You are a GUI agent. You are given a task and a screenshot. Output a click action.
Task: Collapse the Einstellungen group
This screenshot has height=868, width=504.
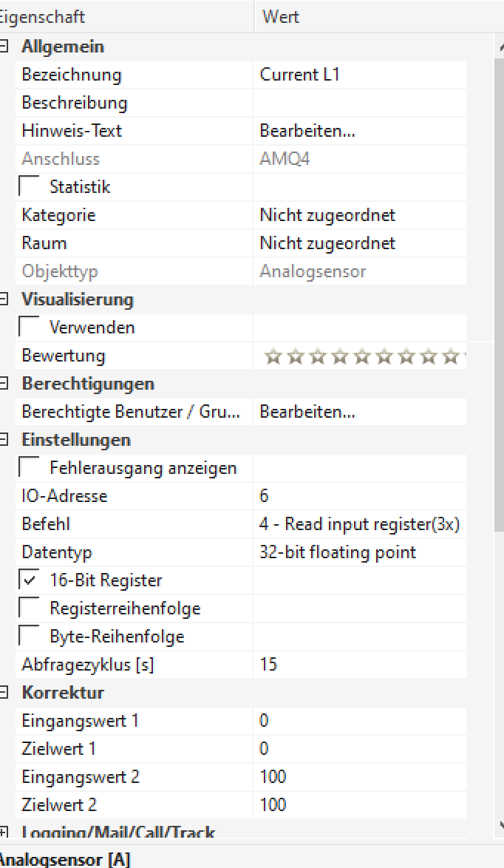4,440
